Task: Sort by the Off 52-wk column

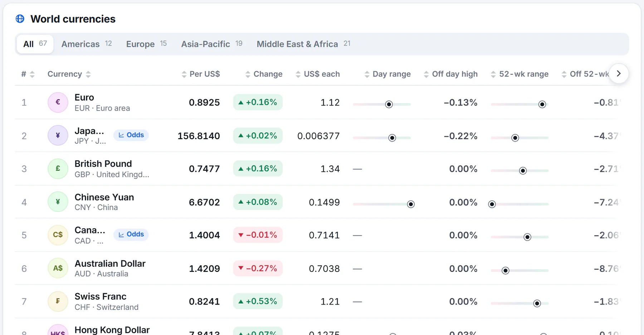Action: tap(585, 74)
